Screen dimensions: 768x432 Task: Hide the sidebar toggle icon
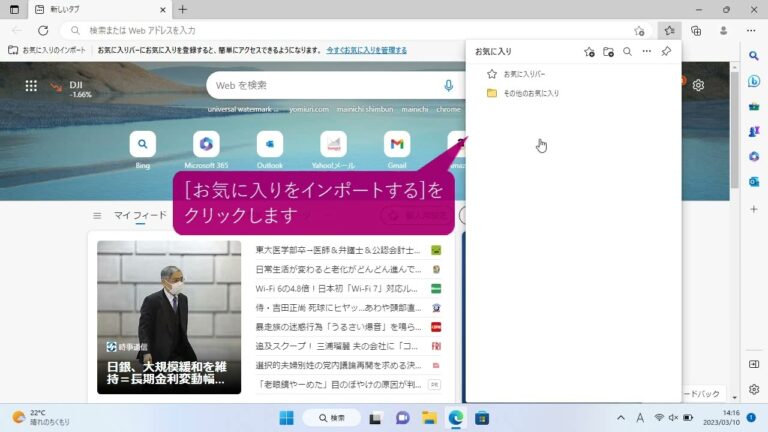coord(754,364)
